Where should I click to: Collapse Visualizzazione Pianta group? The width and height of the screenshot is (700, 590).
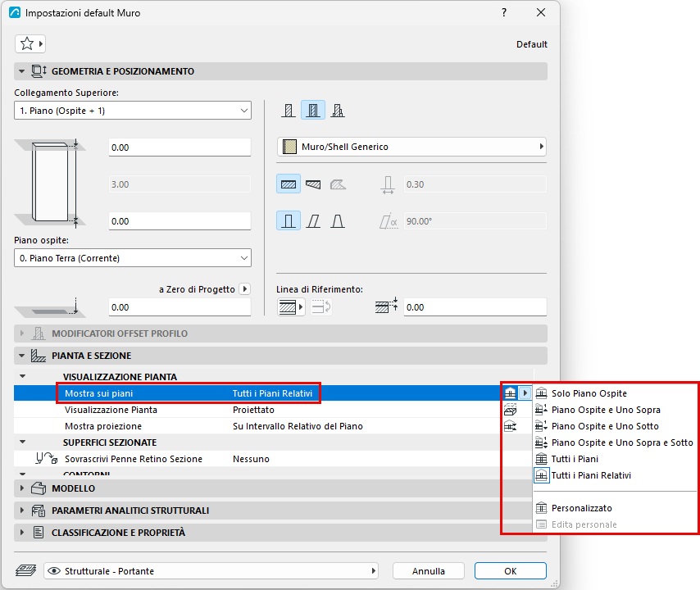[23, 377]
